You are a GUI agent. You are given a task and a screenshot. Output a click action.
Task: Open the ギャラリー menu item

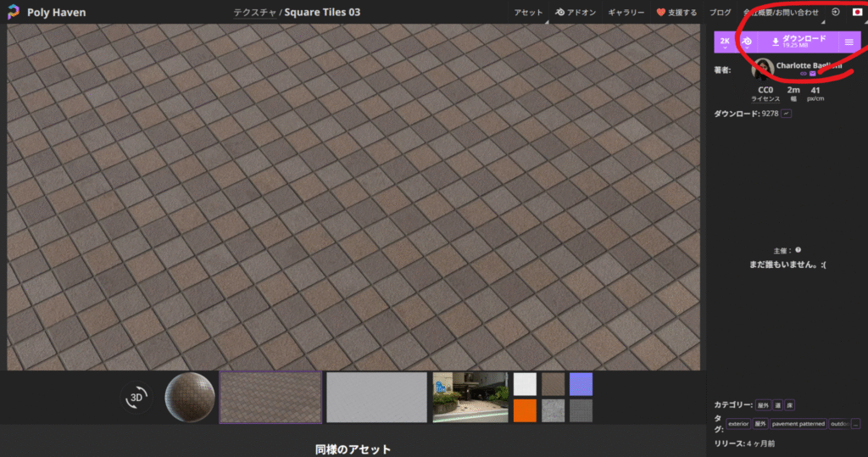[626, 12]
